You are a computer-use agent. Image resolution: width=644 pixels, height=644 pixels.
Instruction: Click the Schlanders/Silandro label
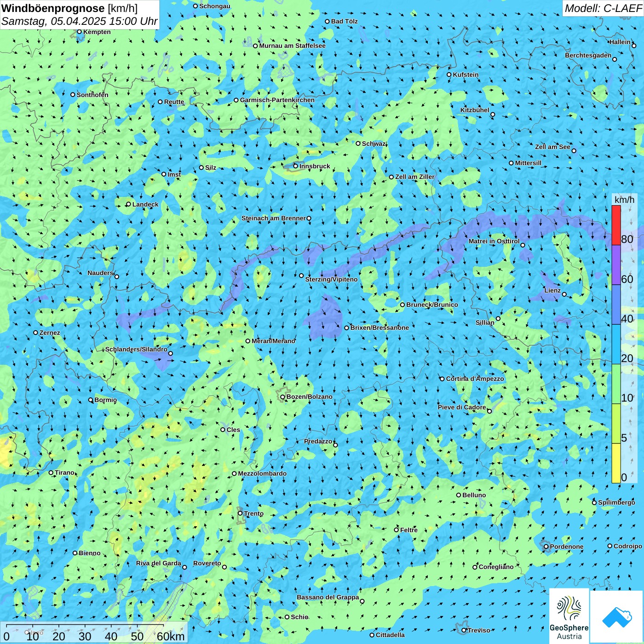(136, 349)
